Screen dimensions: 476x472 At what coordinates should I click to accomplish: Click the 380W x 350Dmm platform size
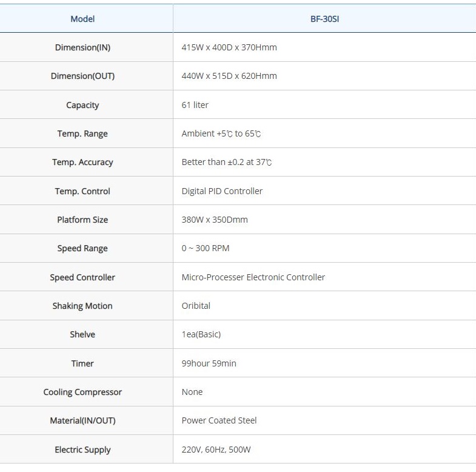click(x=215, y=220)
